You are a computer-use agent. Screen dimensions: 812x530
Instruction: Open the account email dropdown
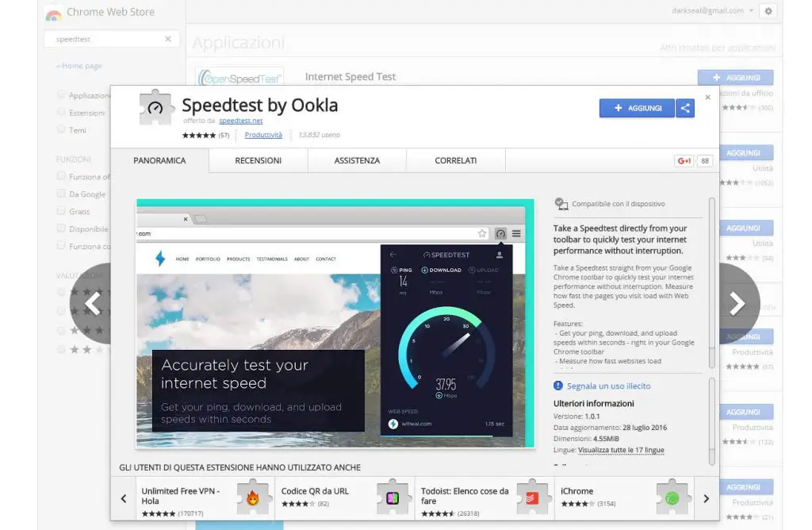713,10
